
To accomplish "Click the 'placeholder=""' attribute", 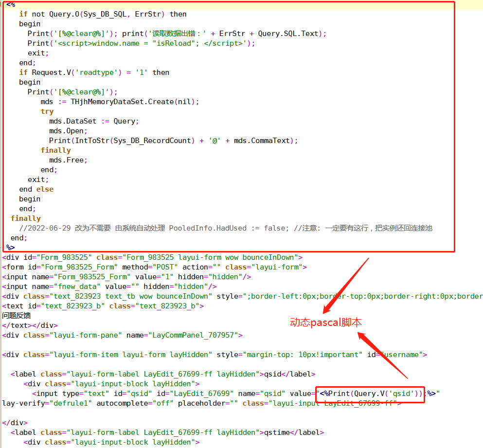I will click(208, 403).
